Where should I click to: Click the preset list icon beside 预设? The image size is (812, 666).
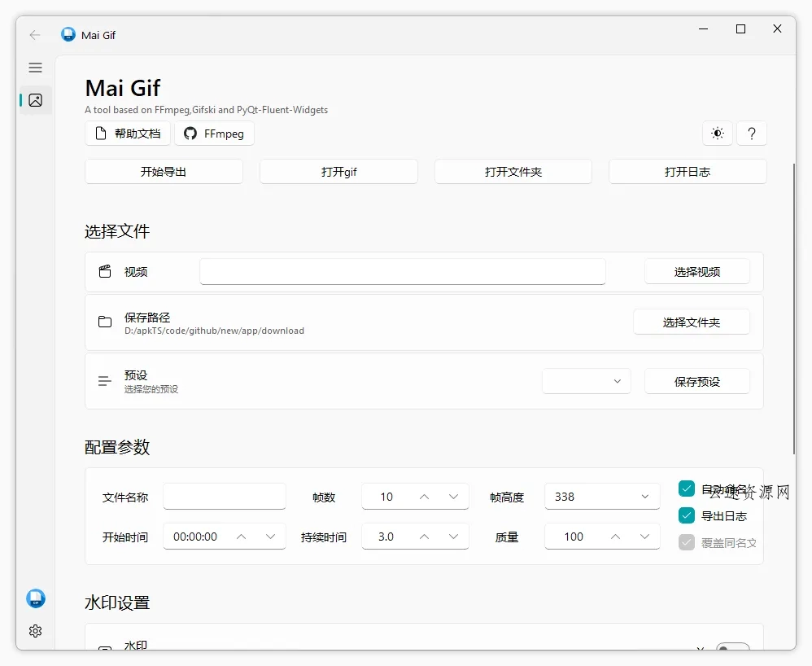[x=104, y=380]
